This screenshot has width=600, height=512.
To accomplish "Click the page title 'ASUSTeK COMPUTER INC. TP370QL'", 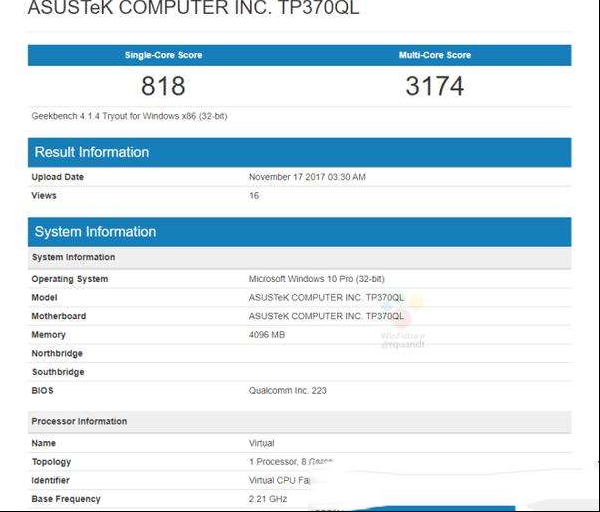I will click(194, 8).
